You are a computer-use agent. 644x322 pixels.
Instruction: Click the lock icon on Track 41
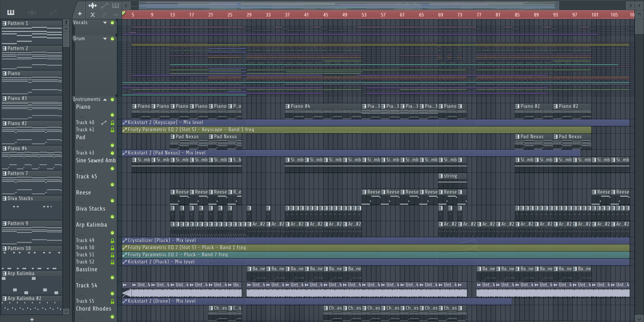[112, 130]
